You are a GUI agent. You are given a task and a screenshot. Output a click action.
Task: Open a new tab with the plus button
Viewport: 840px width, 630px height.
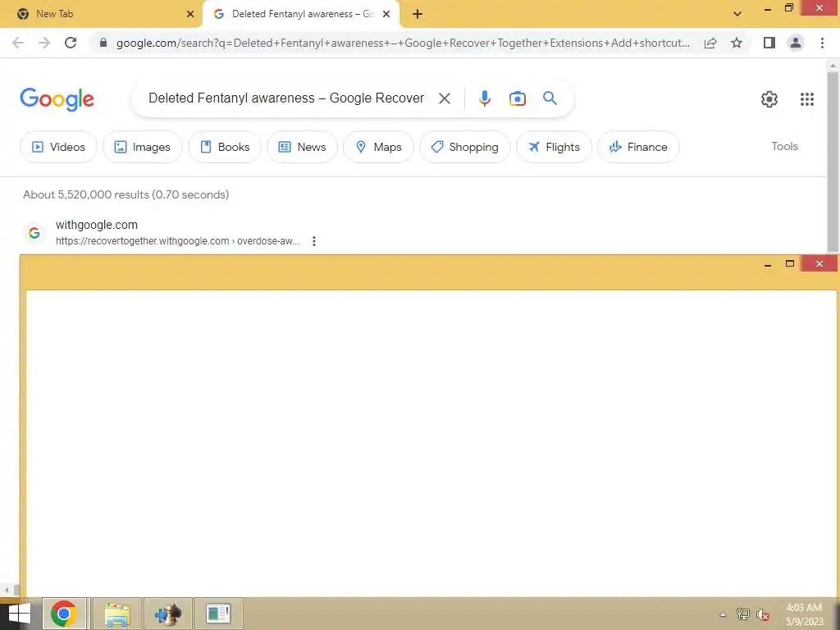point(418,14)
